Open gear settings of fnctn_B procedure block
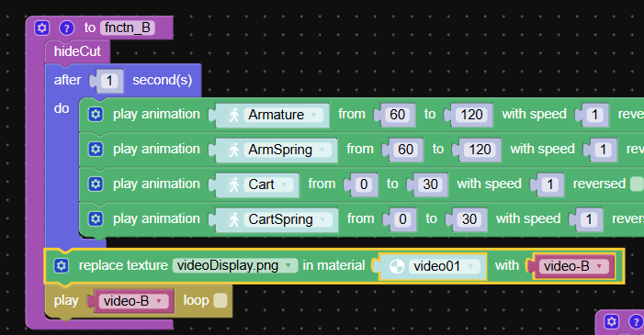Image resolution: width=644 pixels, height=335 pixels. [41, 28]
